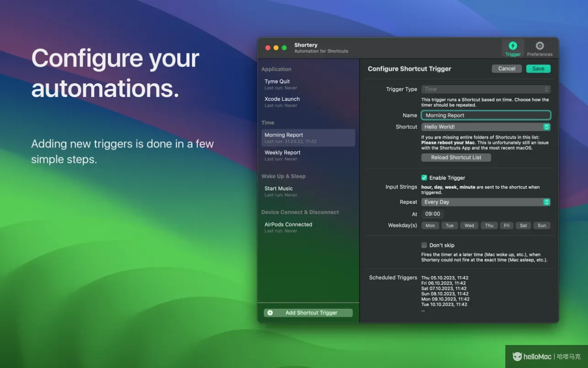Tick the Enable Trigger checkbox
Viewport: 588px width, 368px height.
click(424, 178)
